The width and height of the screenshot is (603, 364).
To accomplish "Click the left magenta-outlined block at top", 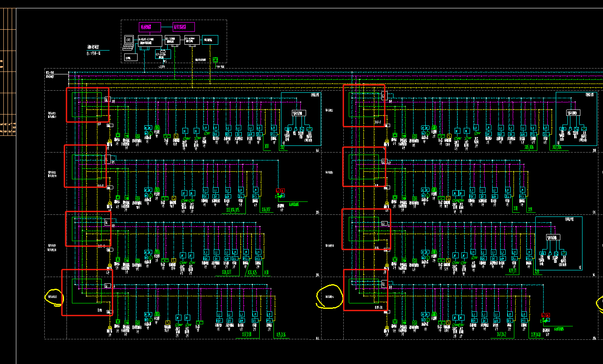I will [x=150, y=27].
